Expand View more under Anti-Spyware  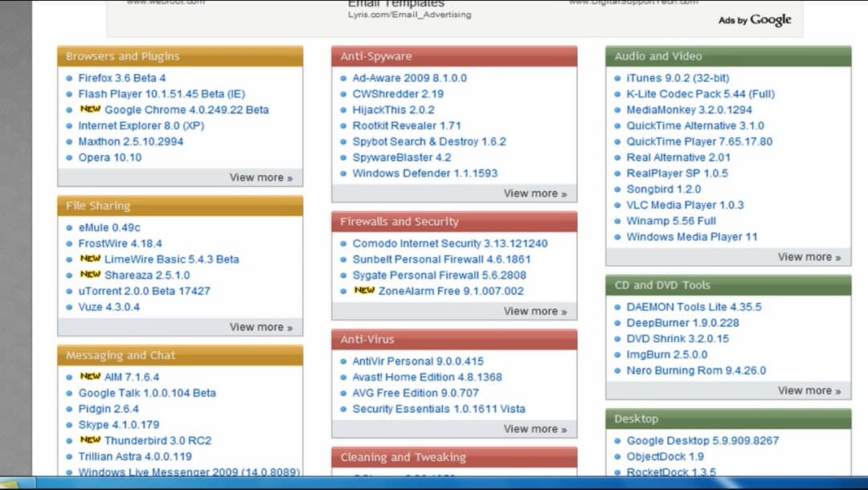(x=534, y=194)
